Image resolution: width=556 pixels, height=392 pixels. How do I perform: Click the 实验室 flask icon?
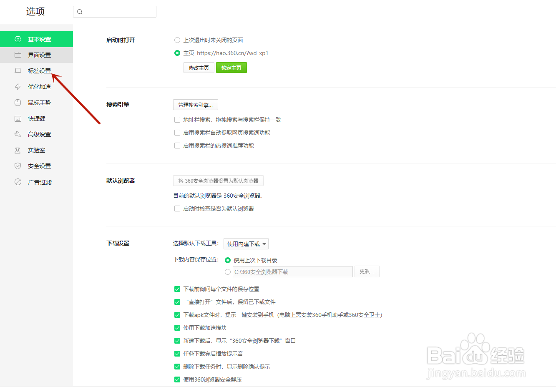click(x=18, y=150)
